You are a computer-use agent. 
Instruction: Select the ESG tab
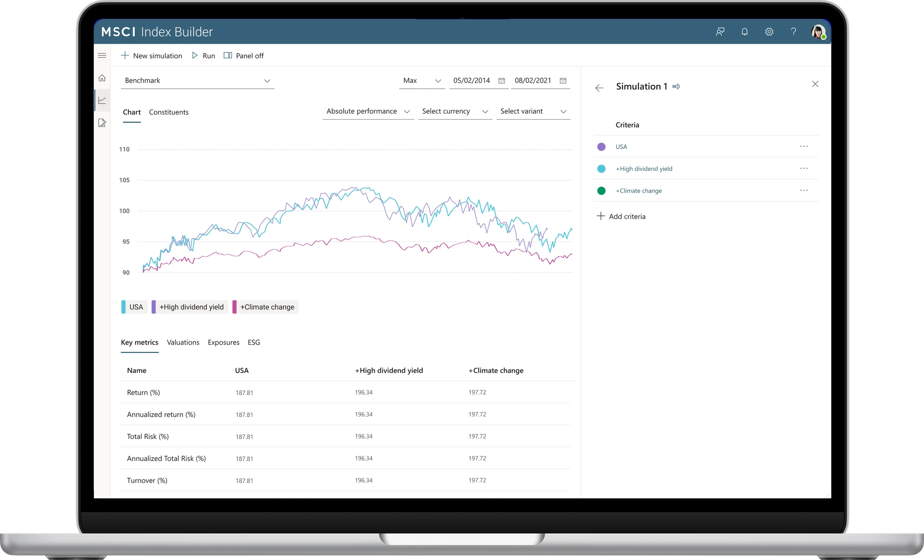254,342
